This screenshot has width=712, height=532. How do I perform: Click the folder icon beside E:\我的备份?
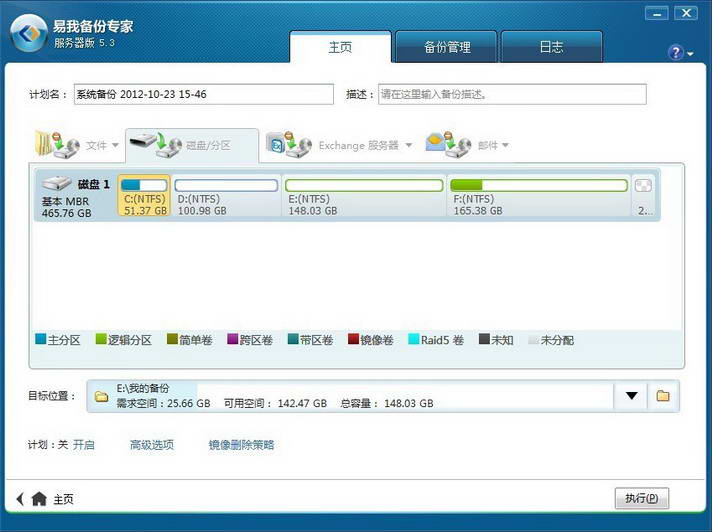[101, 396]
